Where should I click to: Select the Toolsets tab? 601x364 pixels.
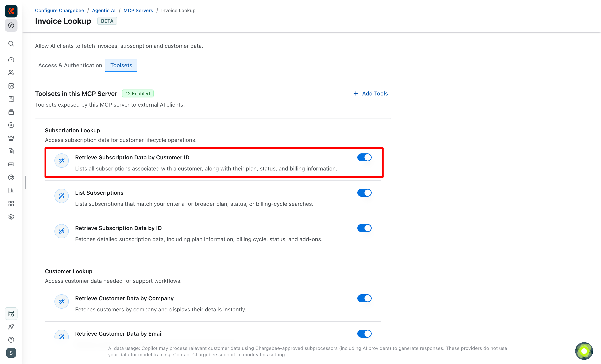[x=121, y=65]
